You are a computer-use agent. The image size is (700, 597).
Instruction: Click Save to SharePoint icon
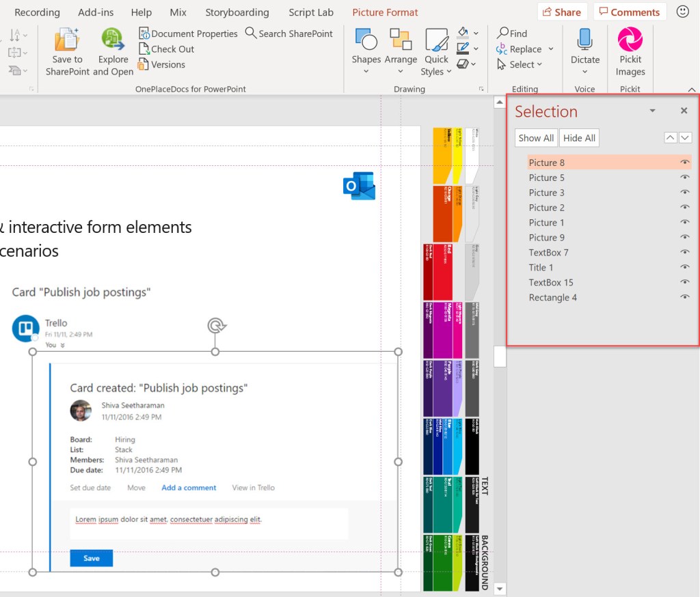pos(66,48)
